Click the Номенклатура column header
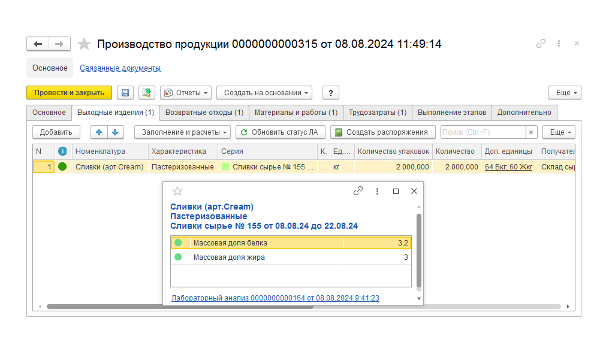Image resolution: width=609 pixels, height=364 pixels. (110, 151)
